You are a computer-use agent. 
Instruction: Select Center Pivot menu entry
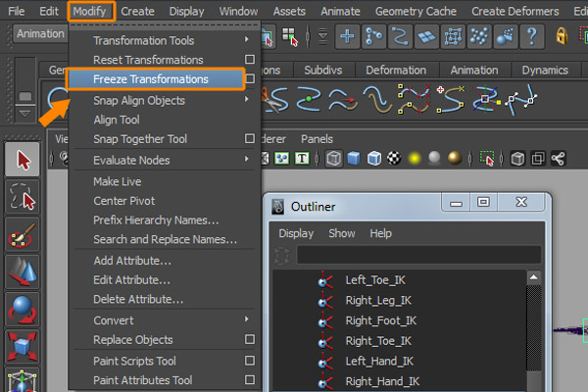pos(124,201)
